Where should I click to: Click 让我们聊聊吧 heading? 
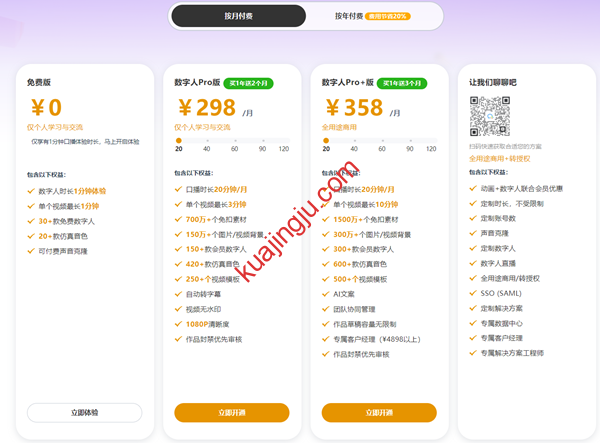(x=493, y=82)
